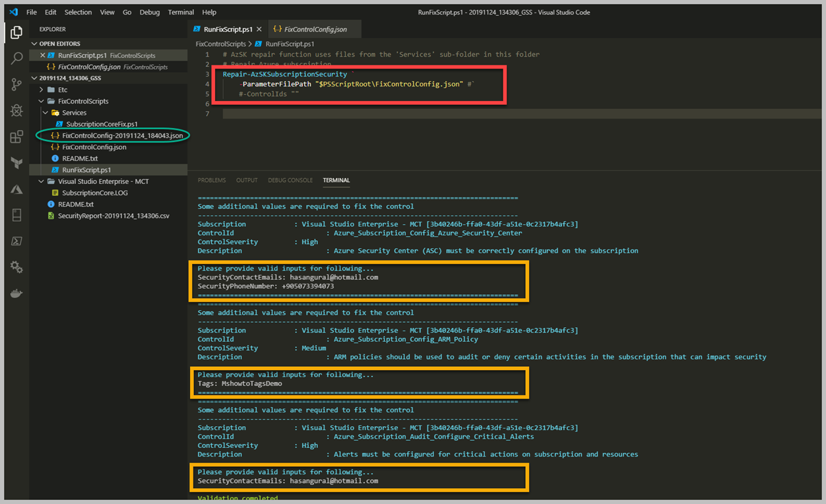
Task: Switch to the RunFixScript.ps1 editor tab
Action: [x=228, y=29]
